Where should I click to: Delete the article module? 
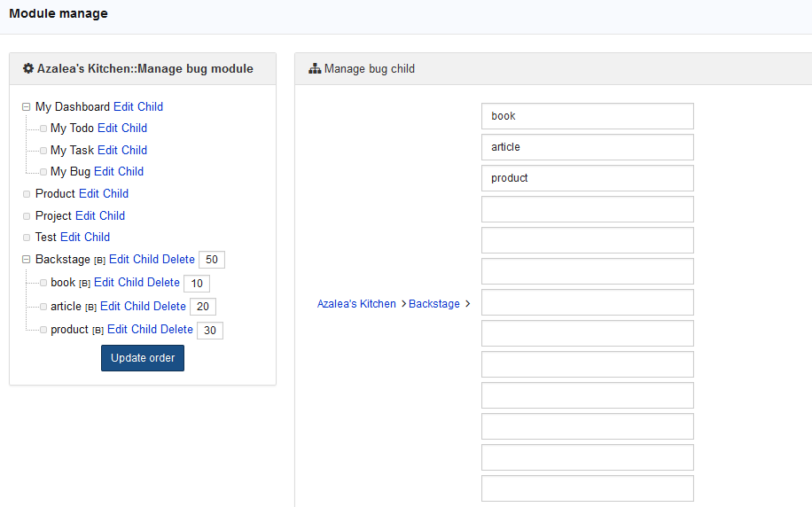[x=169, y=307]
